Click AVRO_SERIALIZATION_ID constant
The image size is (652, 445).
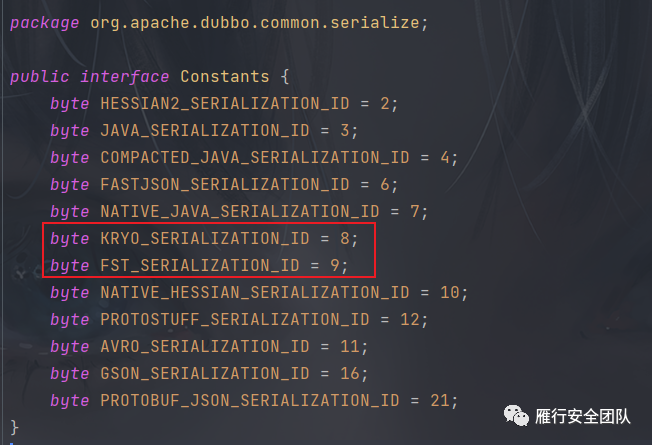click(205, 346)
